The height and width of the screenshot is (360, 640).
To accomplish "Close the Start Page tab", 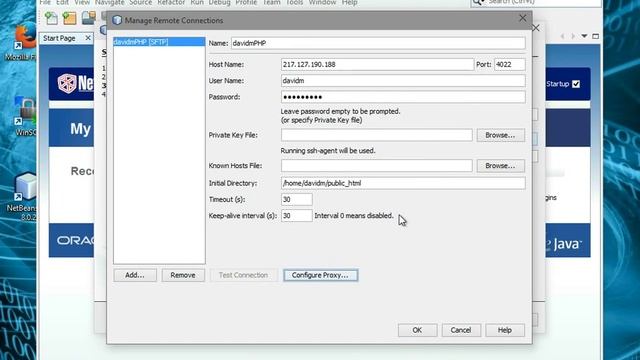I will (88, 38).
